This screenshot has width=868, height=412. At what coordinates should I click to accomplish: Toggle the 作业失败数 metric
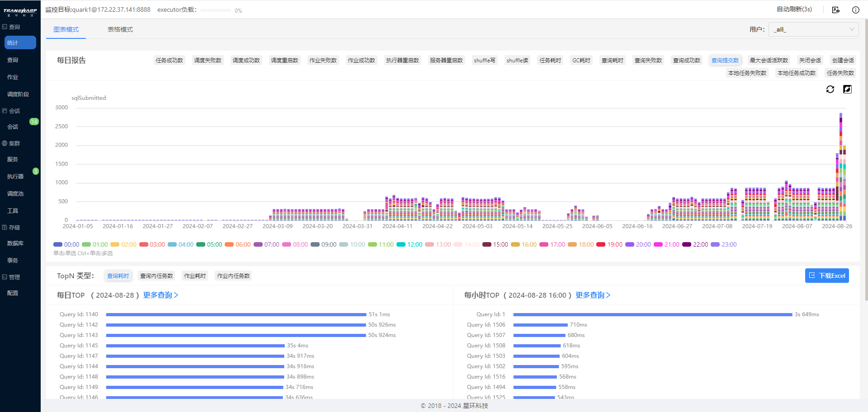coord(323,61)
